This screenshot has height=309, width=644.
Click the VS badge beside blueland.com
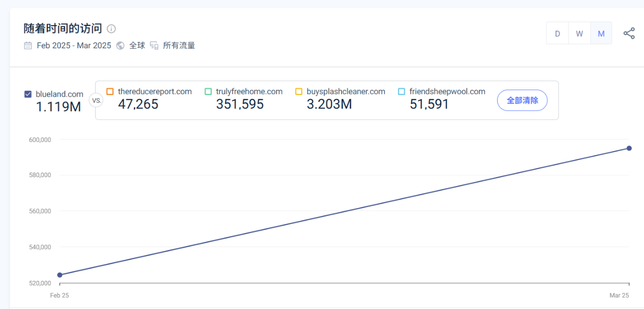[x=96, y=100]
